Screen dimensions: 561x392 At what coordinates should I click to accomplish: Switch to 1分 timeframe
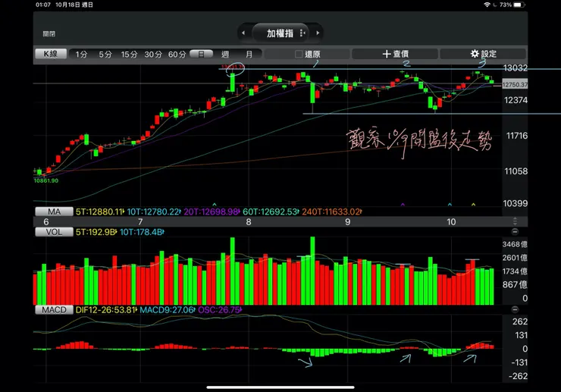81,54
